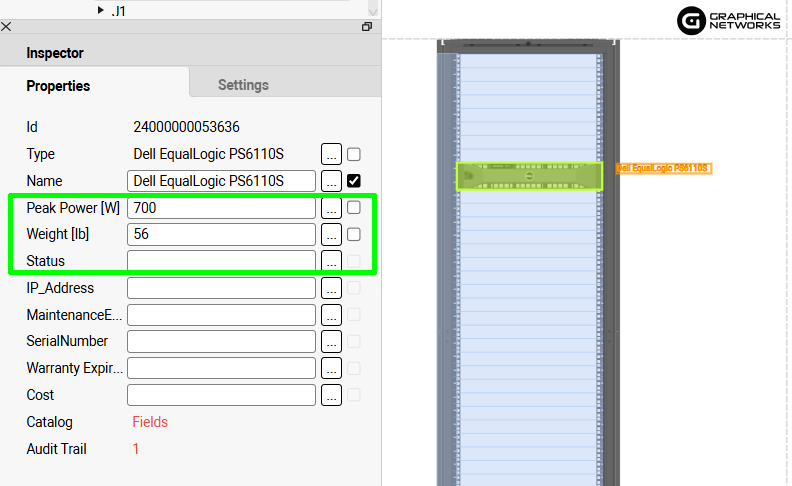Click the ellipsis button next to Name
Image resolution: width=792 pixels, height=486 pixels.
pos(331,181)
